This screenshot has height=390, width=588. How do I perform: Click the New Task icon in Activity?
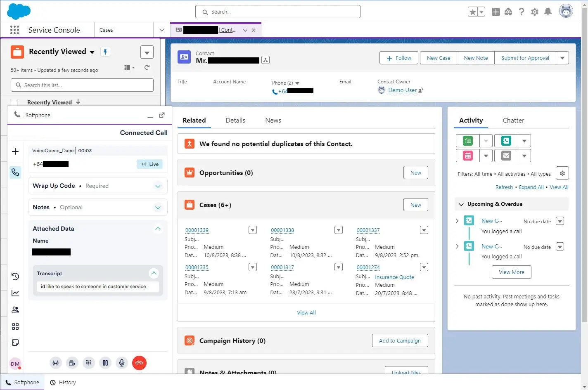467,141
